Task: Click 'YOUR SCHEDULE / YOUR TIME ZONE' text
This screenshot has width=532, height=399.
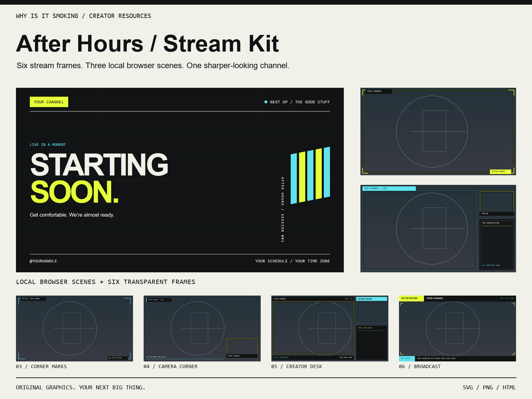Action: click(x=293, y=261)
